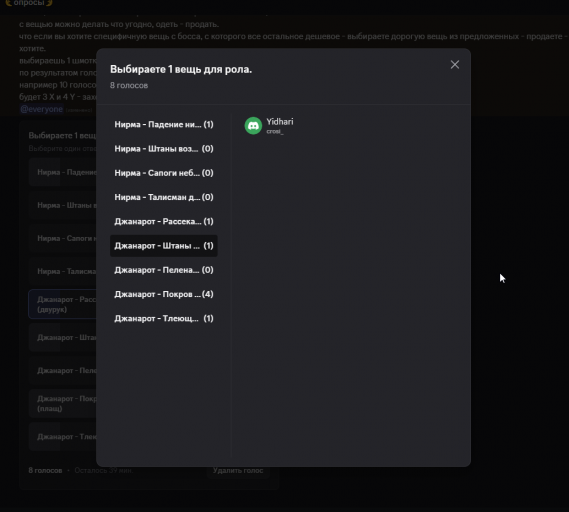The image size is (569, 512).
Task: Select 'Джанарот - Штаны' highlighted tab
Action: 164,246
